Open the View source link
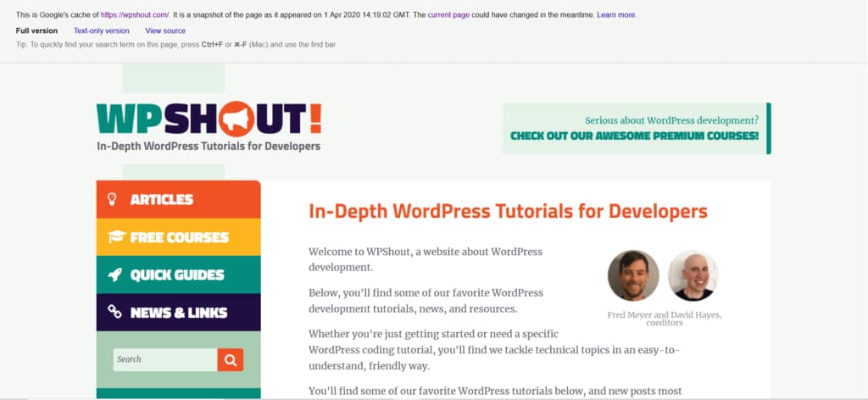This screenshot has width=868, height=400. (x=165, y=31)
